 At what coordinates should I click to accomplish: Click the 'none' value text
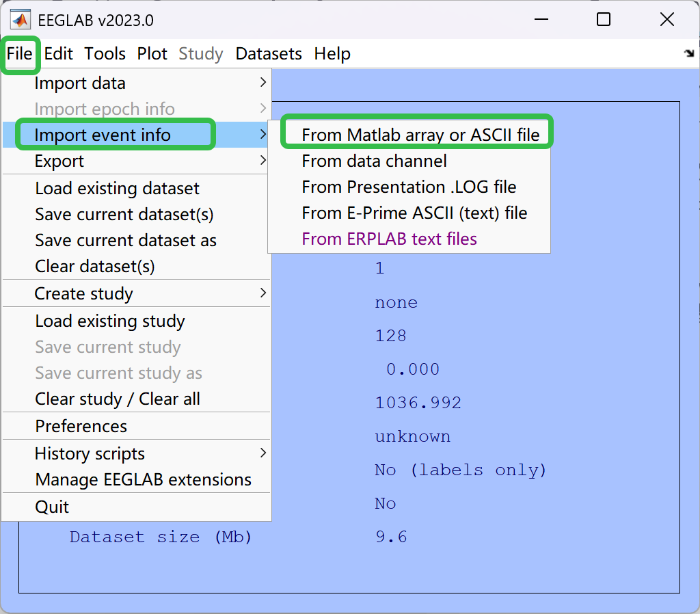(x=396, y=303)
